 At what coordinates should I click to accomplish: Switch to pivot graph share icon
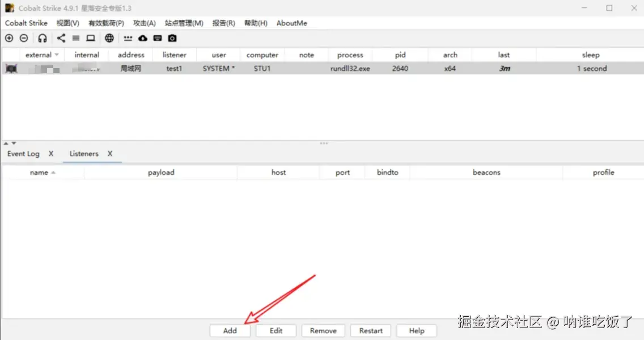tap(61, 38)
